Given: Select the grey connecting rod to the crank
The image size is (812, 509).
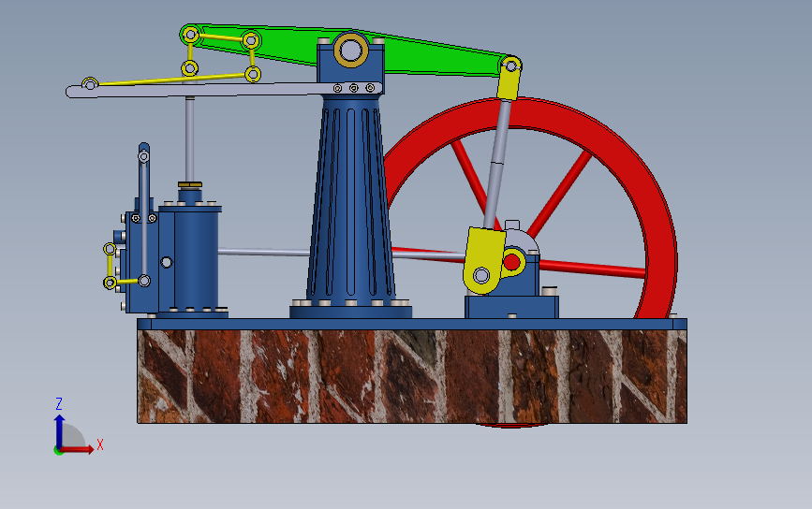Looking at the screenshot, I should [496, 163].
